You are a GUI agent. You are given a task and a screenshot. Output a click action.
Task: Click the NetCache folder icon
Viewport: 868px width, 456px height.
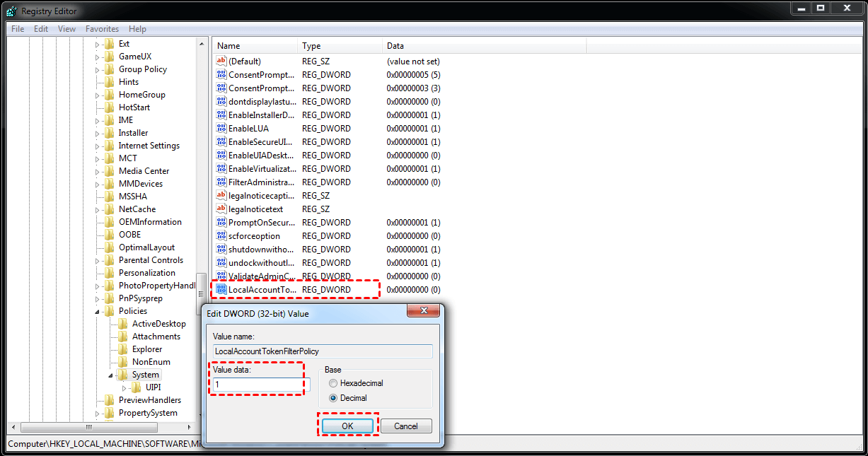(110, 209)
